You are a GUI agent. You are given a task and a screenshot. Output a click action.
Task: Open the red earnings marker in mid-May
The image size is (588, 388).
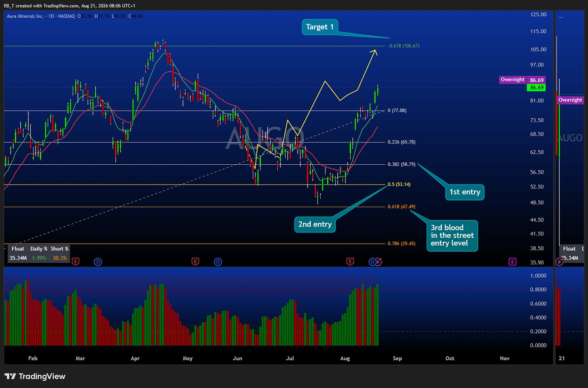pyautogui.click(x=195, y=262)
